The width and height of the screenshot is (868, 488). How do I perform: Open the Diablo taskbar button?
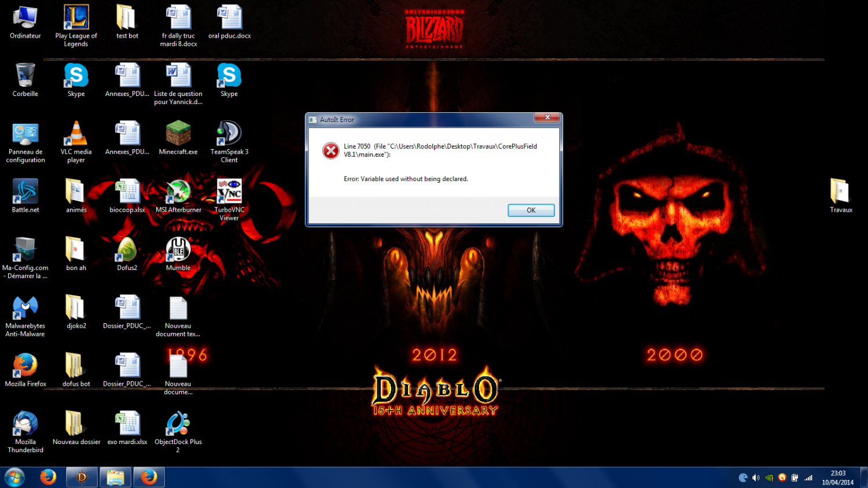tap(82, 478)
